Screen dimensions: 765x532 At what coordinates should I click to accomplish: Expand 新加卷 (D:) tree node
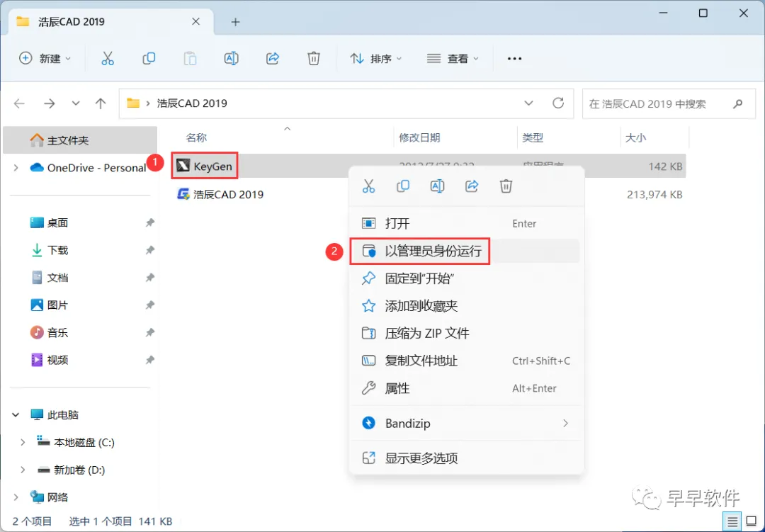23,470
